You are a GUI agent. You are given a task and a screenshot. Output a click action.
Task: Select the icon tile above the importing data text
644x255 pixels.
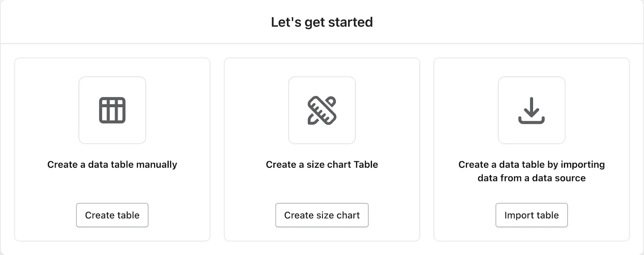[x=531, y=110]
